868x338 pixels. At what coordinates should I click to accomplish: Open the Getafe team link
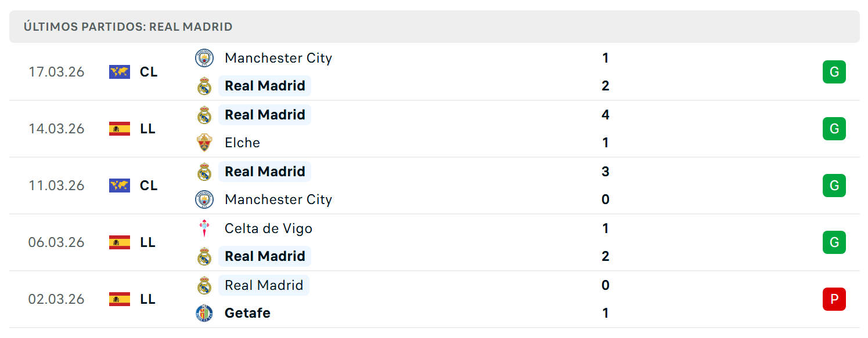(247, 313)
